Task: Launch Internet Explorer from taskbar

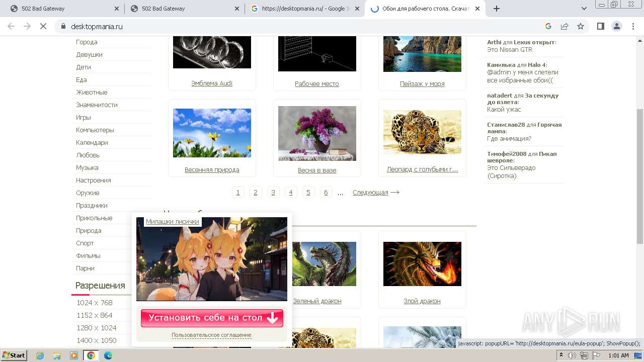Action: click(x=40, y=355)
